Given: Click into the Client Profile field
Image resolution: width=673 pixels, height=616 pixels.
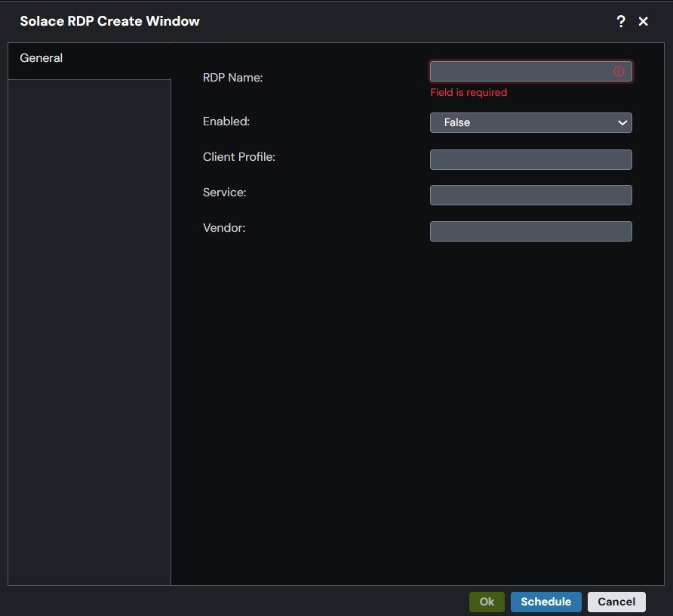Looking at the screenshot, I should click(530, 159).
